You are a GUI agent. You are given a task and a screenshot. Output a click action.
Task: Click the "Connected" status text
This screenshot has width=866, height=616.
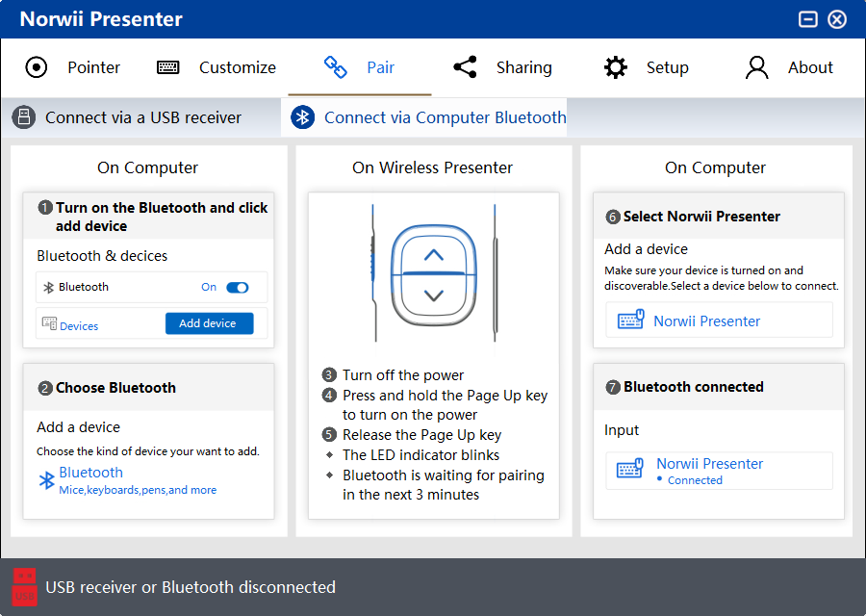(695, 480)
